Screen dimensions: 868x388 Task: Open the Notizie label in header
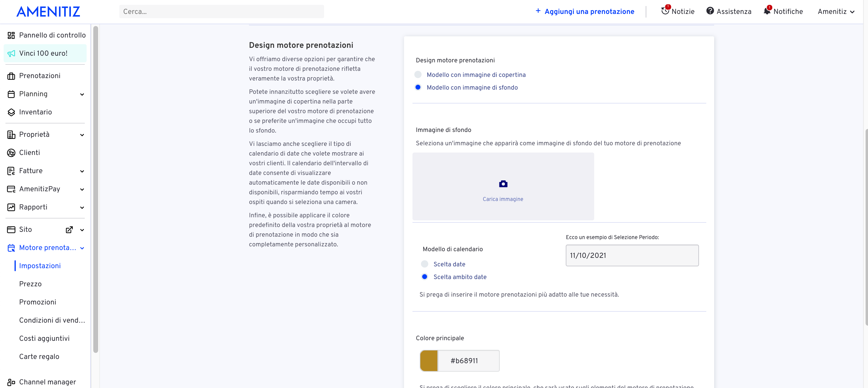pos(683,12)
